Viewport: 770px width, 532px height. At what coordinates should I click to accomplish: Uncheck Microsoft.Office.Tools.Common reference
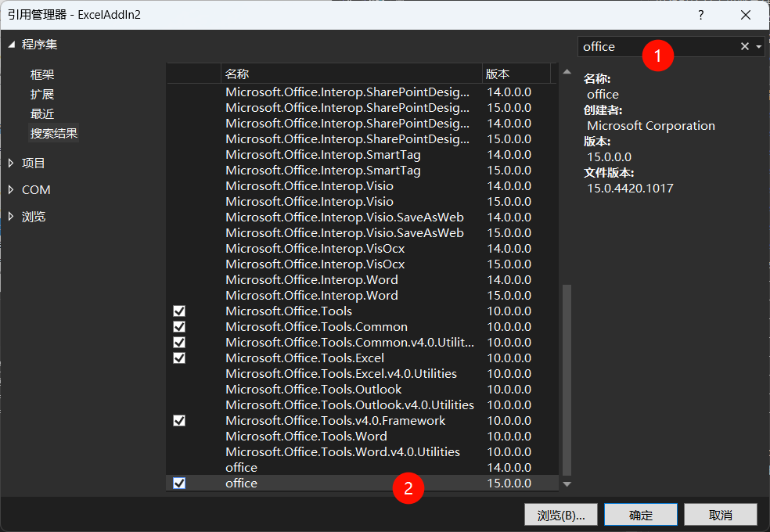pos(179,327)
